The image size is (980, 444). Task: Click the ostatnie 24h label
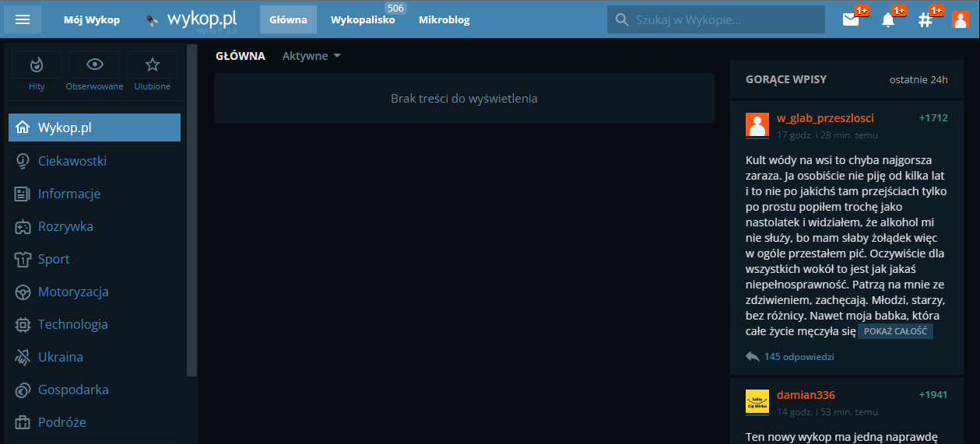919,79
